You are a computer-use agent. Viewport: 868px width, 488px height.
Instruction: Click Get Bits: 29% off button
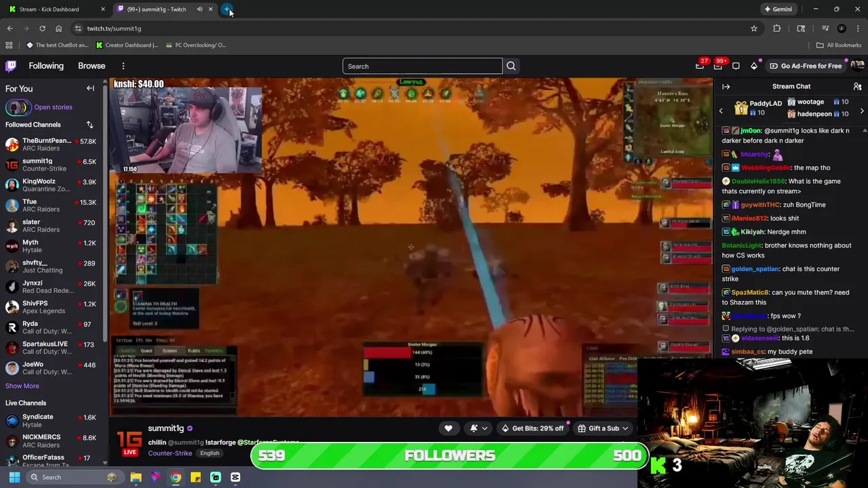[532, 428]
